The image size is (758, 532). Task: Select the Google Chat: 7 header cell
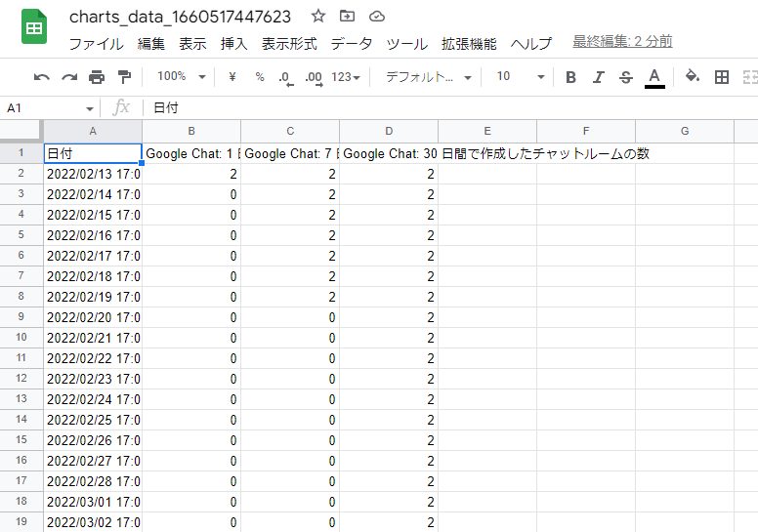[x=290, y=153]
